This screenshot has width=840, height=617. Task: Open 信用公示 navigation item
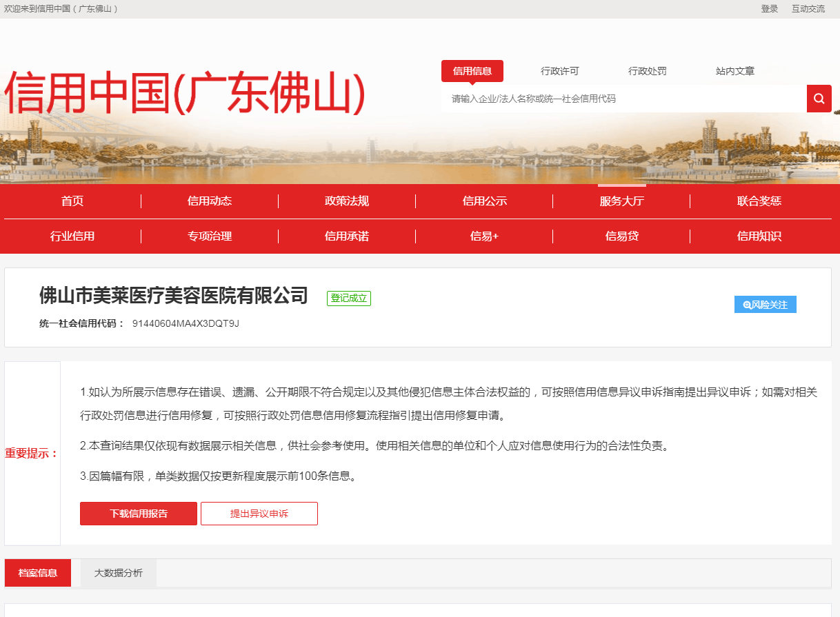pos(484,201)
